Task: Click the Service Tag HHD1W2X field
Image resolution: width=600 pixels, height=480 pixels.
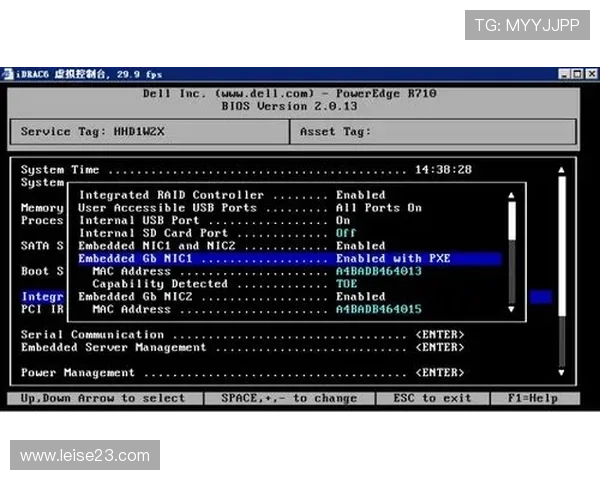Action: 150,132
